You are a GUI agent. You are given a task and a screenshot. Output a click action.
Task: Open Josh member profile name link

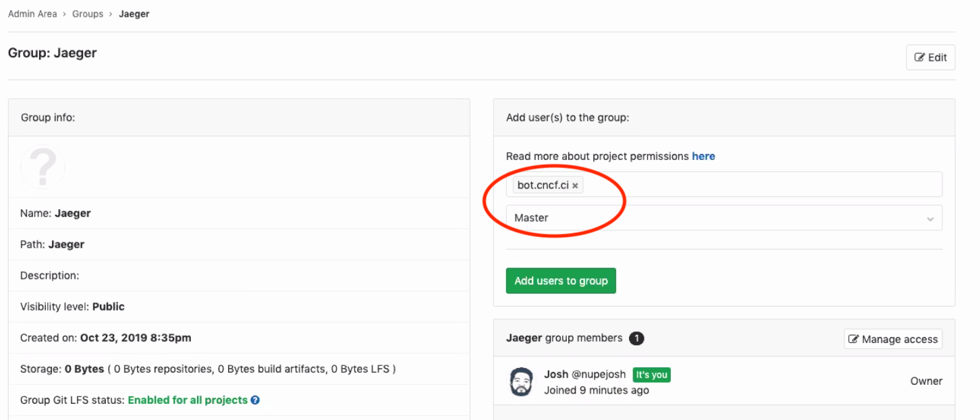point(556,374)
